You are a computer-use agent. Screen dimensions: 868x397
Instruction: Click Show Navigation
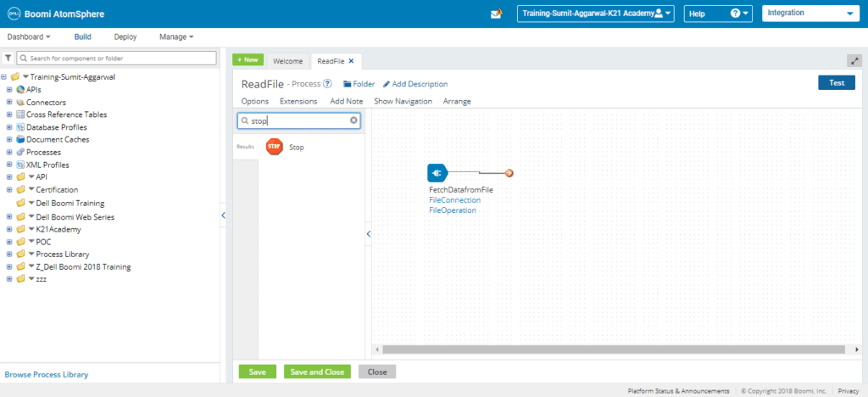coord(403,101)
